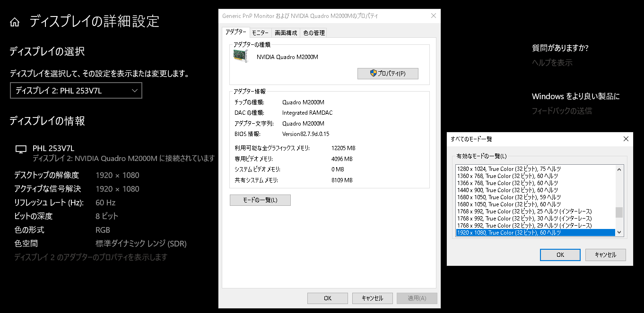Select 1280 x 1024, 75 ヘルツ mode
Image resolution: width=644 pixels, height=313 pixels.
pyautogui.click(x=535, y=169)
